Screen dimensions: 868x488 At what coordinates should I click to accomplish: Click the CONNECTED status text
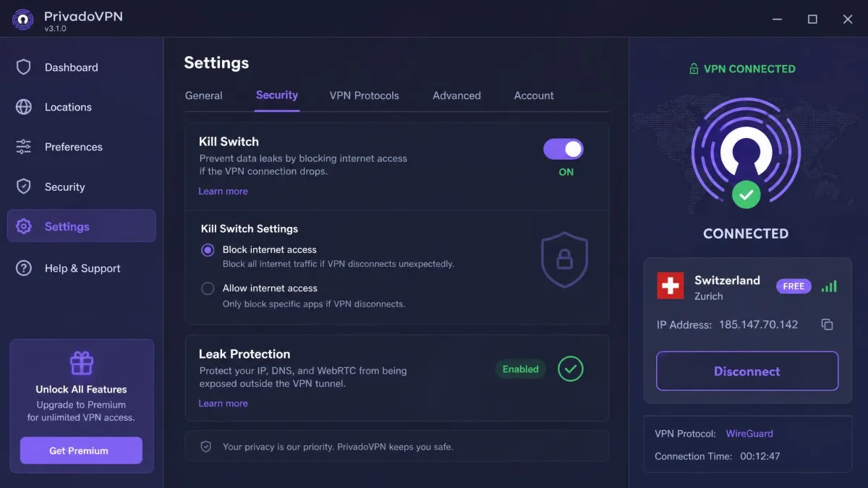746,234
